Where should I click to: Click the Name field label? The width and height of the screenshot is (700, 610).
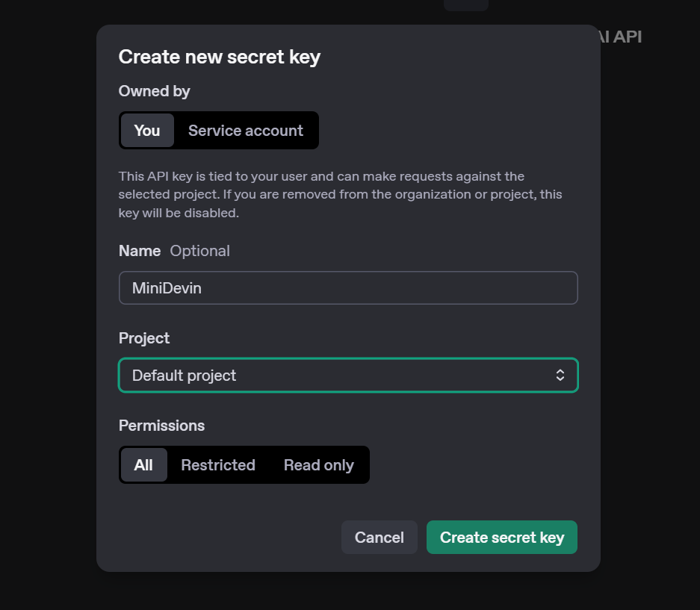click(x=140, y=251)
